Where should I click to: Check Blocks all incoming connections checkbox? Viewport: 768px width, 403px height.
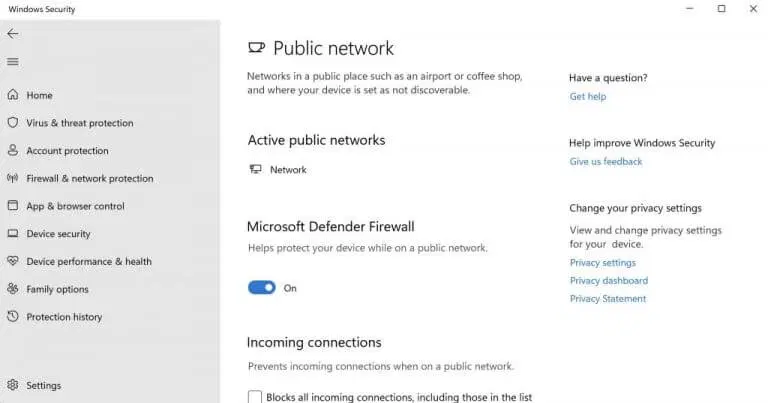point(255,397)
